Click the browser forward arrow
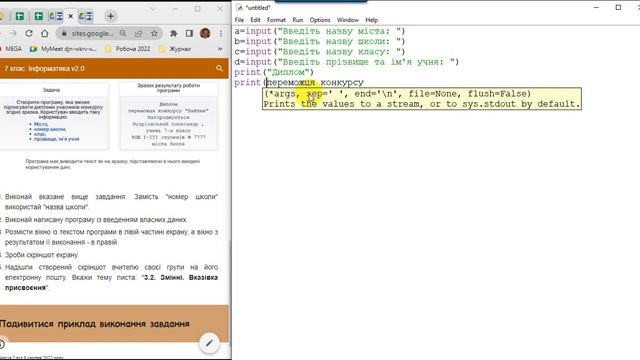Viewport: 640px width, 360px height. click(13, 33)
